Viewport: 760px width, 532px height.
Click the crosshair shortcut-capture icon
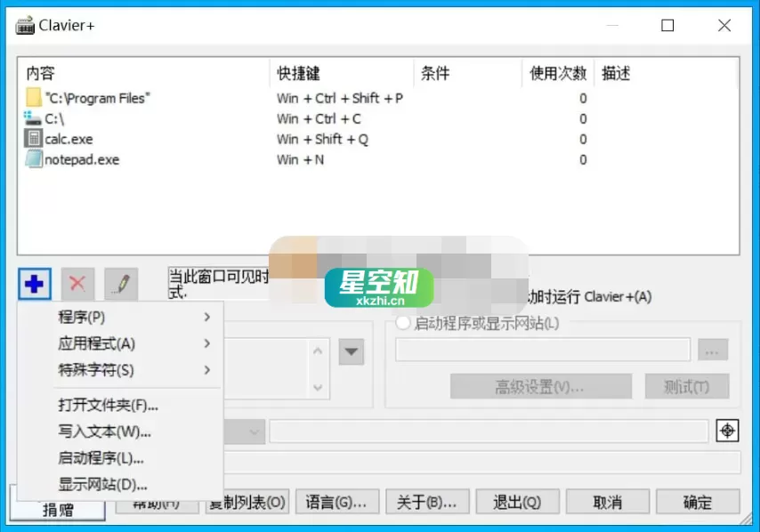tap(728, 431)
